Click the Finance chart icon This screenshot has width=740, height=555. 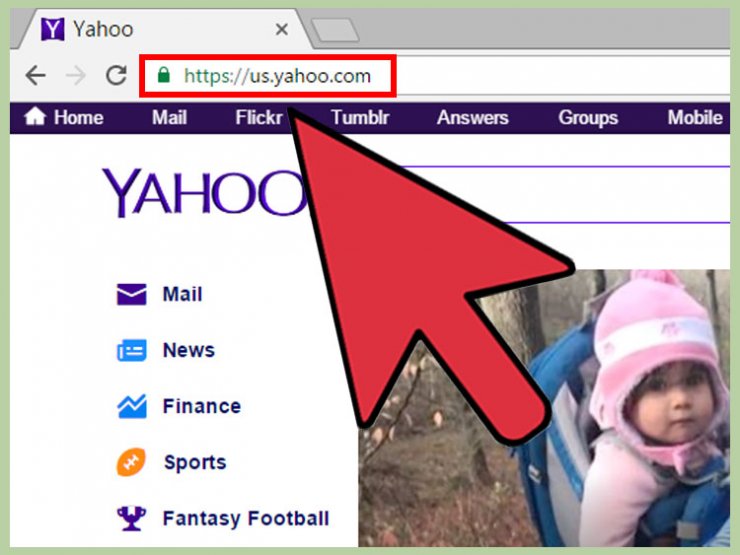coord(132,406)
